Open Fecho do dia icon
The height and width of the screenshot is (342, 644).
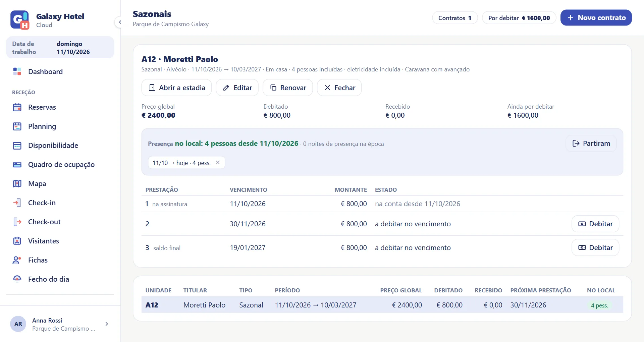(x=17, y=279)
